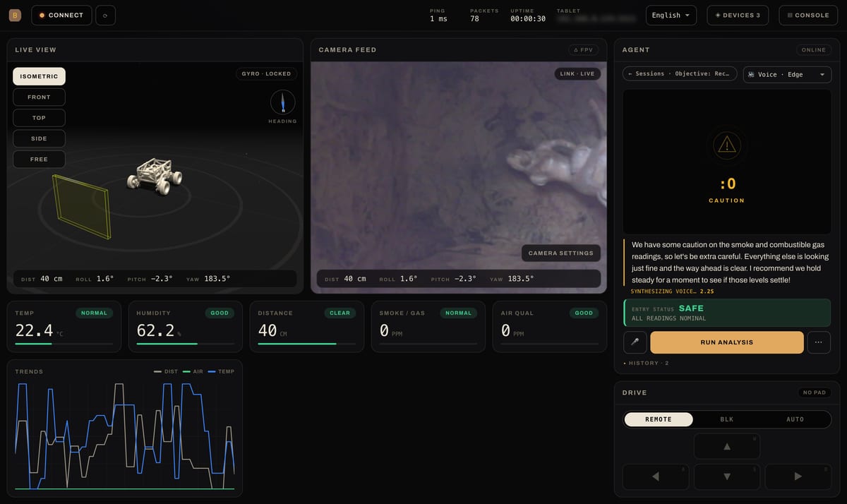
Task: Click the orange B logo icon
Action: 15,15
